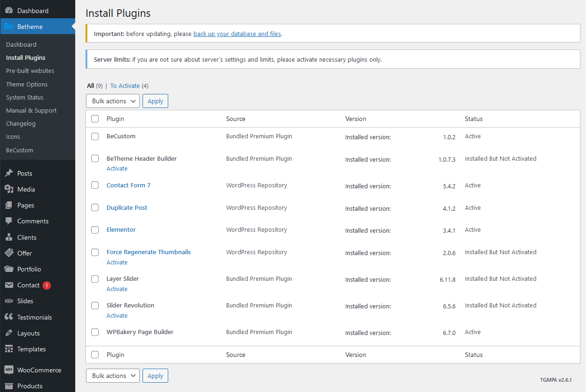Open Media via its sidebar icon

9,189
